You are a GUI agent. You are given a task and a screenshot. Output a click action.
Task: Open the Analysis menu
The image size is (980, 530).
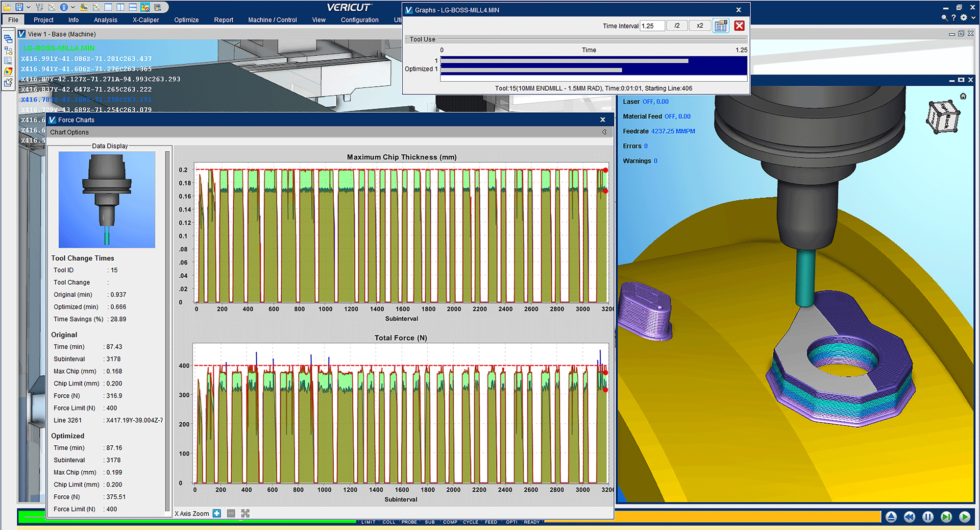click(105, 20)
